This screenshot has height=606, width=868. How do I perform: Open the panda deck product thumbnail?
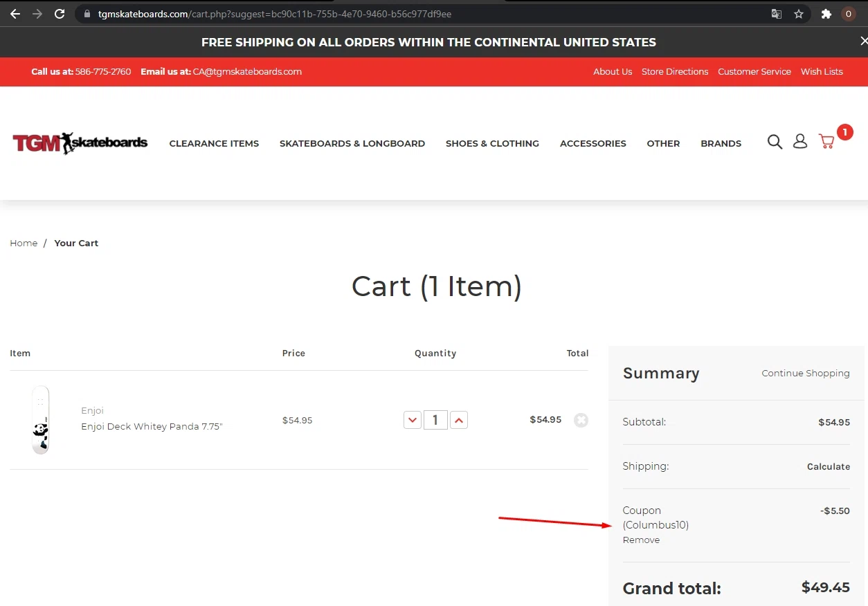pyautogui.click(x=41, y=420)
